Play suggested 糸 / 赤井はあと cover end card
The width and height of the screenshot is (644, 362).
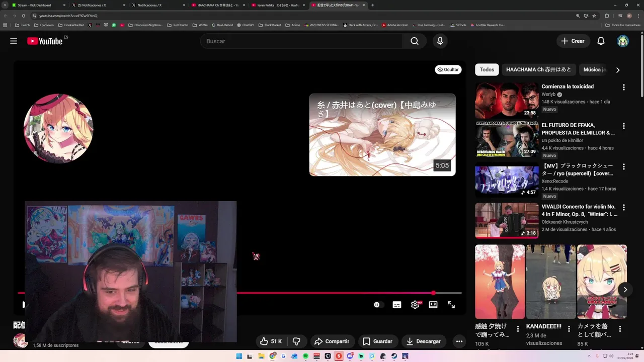point(382,135)
